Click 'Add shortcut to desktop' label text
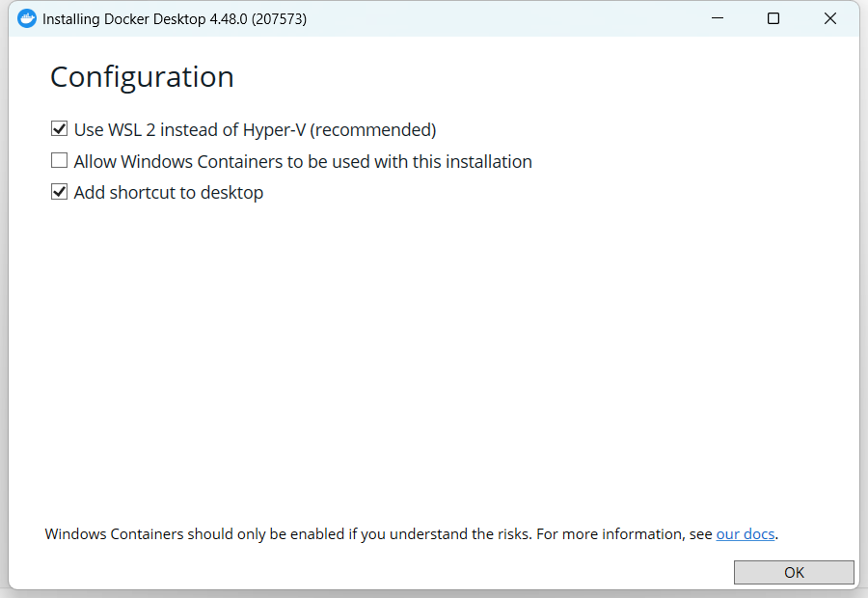The height and width of the screenshot is (598, 868). [169, 193]
